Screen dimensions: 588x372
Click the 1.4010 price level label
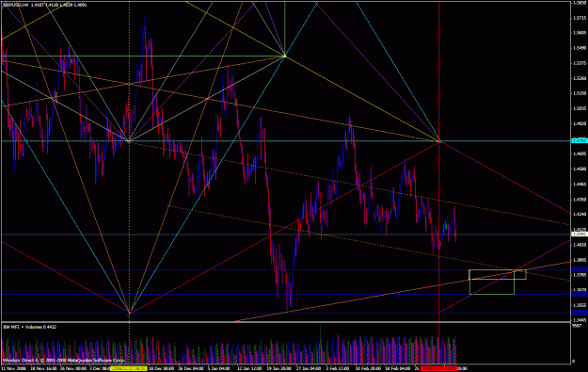coord(580,245)
